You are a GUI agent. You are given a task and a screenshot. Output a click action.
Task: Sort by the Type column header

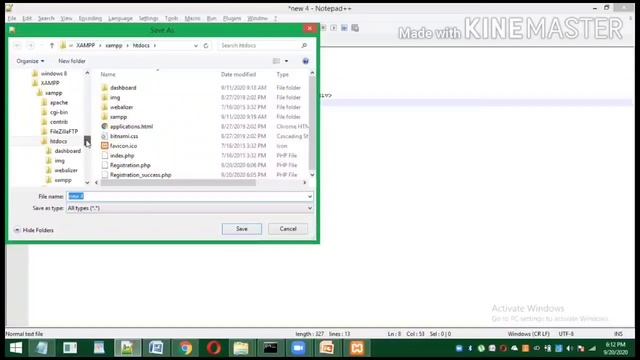pos(282,74)
